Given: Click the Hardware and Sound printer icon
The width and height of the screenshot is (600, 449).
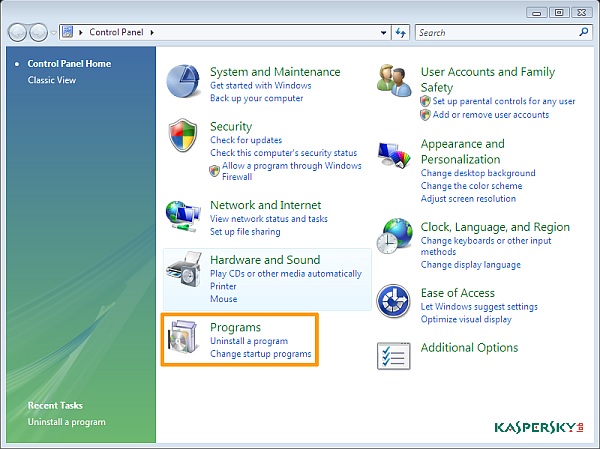Looking at the screenshot, I should click(184, 269).
